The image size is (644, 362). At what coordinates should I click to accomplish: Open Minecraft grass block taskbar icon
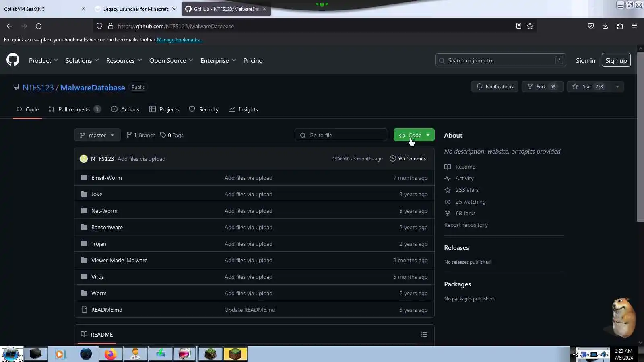pos(235,354)
